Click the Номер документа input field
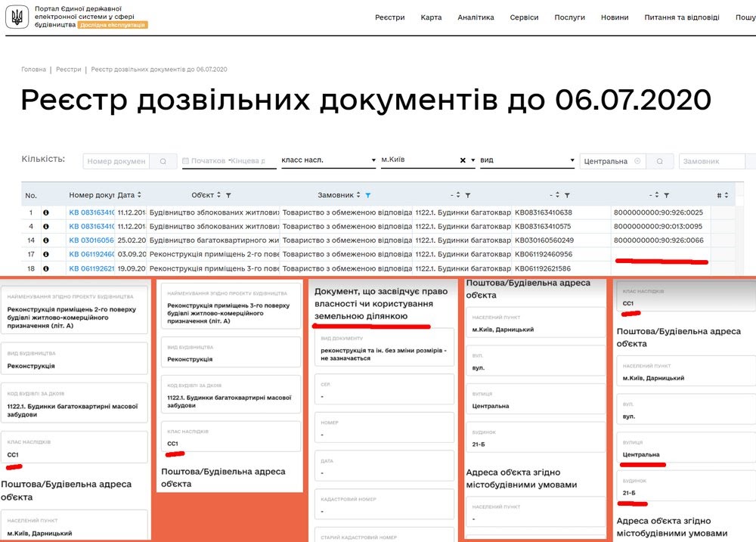This screenshot has width=756, height=542. click(116, 161)
